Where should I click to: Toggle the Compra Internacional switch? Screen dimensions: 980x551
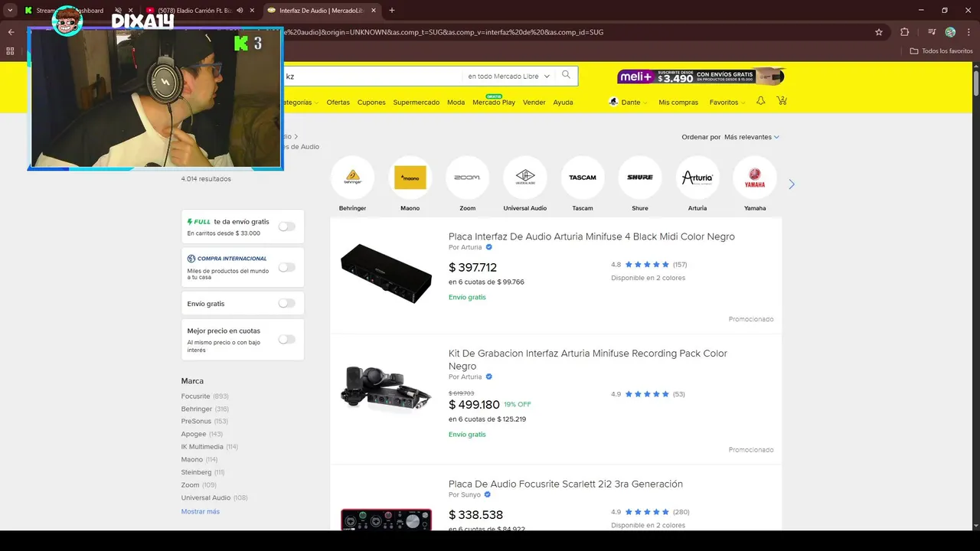point(286,267)
